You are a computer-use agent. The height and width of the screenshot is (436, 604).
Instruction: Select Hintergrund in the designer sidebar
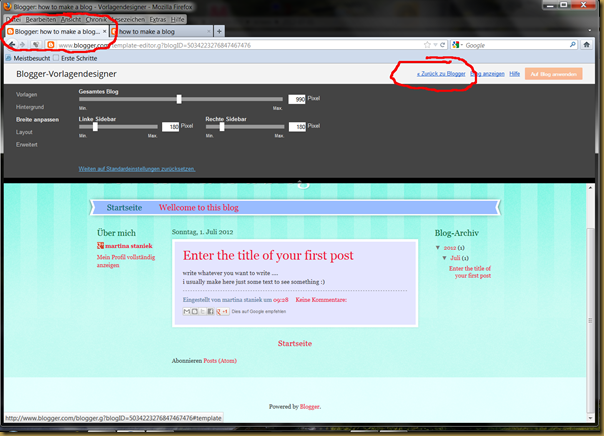30,107
